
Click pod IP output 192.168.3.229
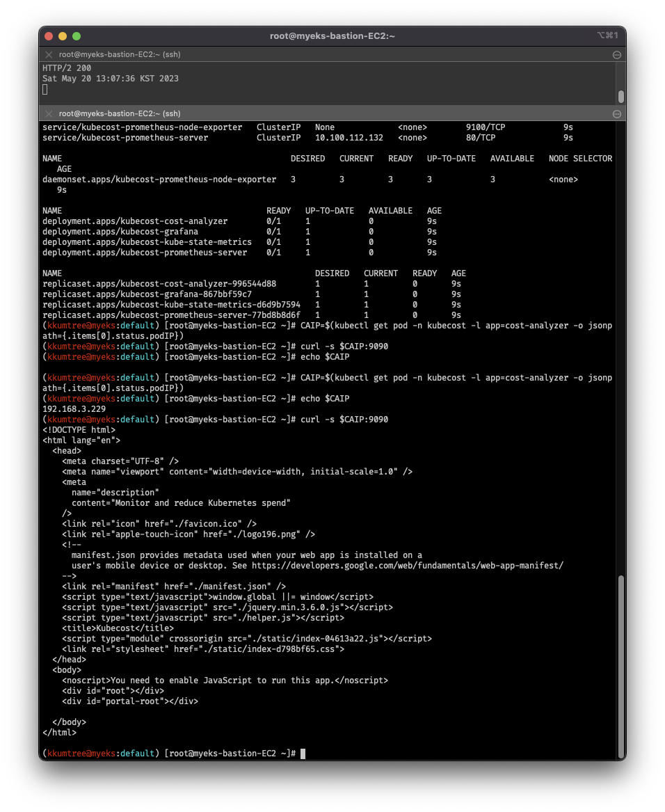pos(74,408)
